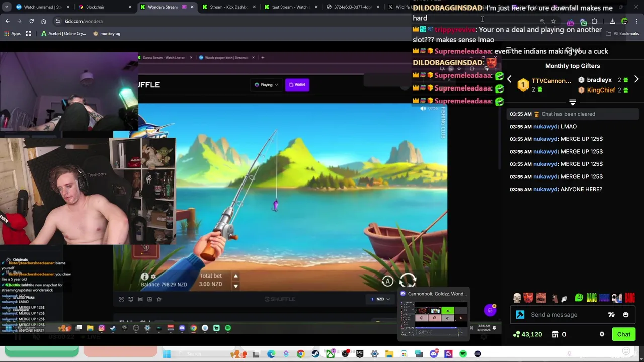Open the purple Wallet button
Screen dimensions: 644x362
pos(297,85)
